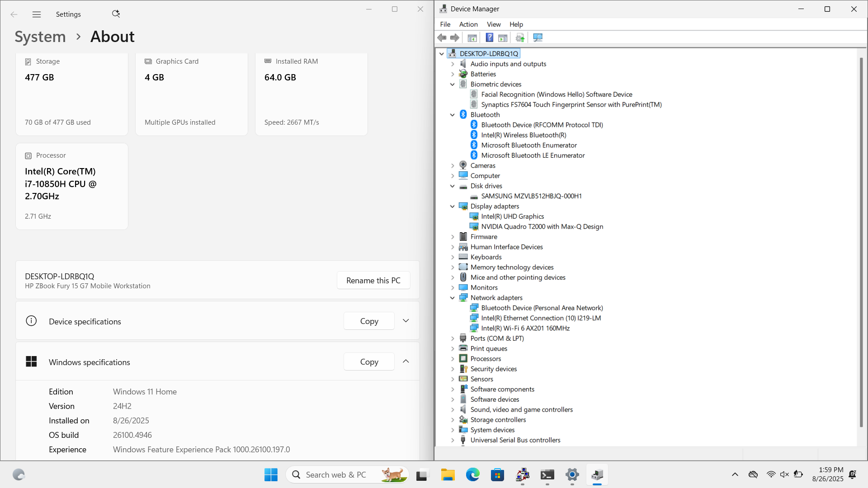
Task: Expand Universal Serial Bus controllers node
Action: click(453, 440)
